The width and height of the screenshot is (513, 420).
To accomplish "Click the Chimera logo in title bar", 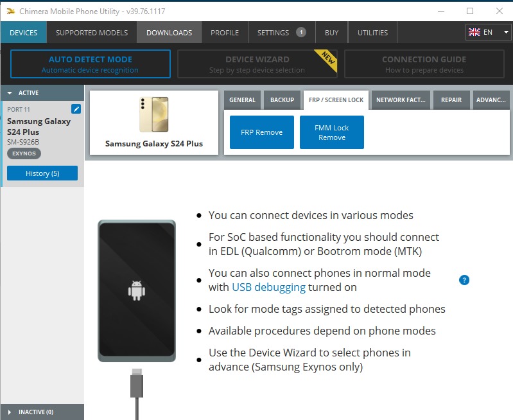I will pos(11,12).
